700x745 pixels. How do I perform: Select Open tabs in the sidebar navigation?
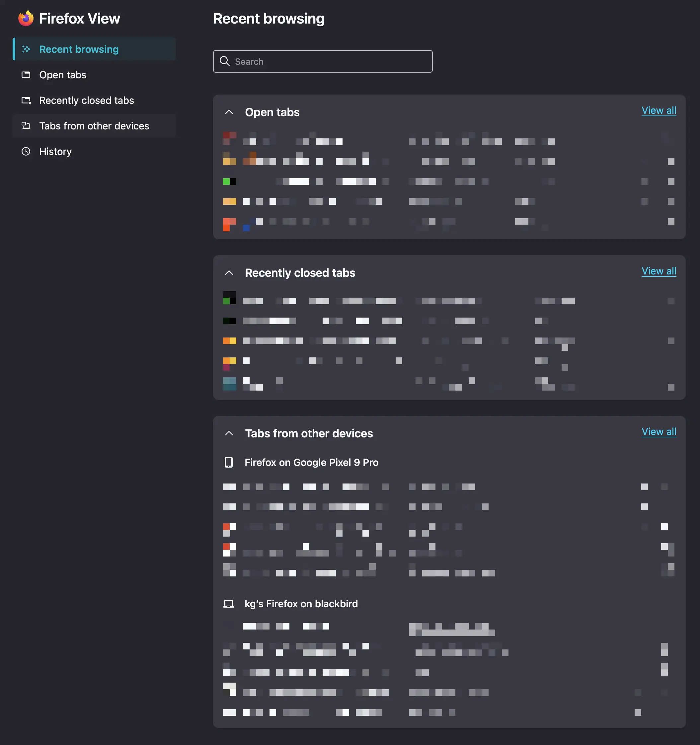(63, 75)
